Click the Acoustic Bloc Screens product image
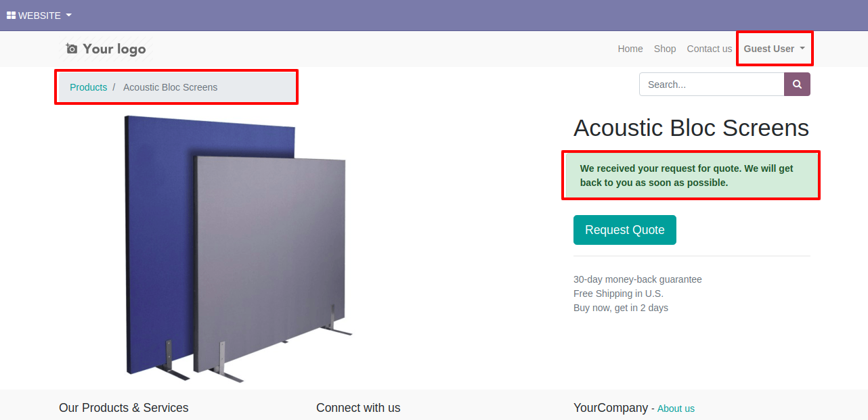 coord(238,248)
